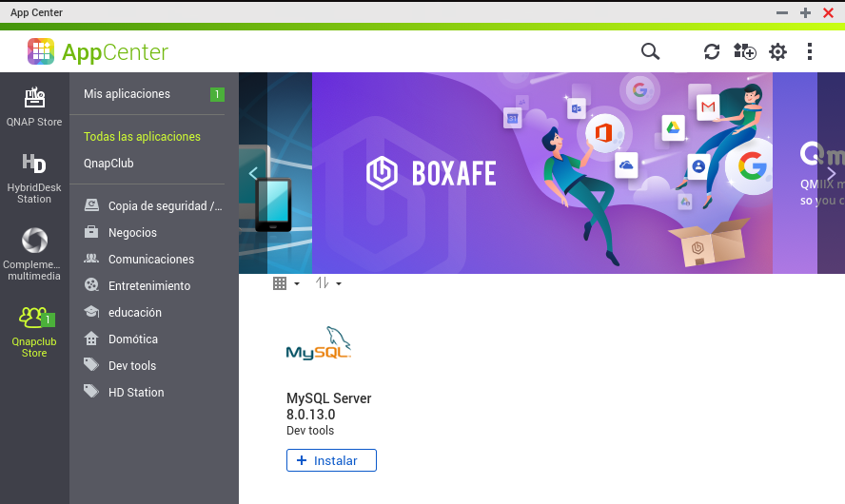Click the MySQL Server logo thumbnail
This screenshot has width=845, height=504.
320,344
